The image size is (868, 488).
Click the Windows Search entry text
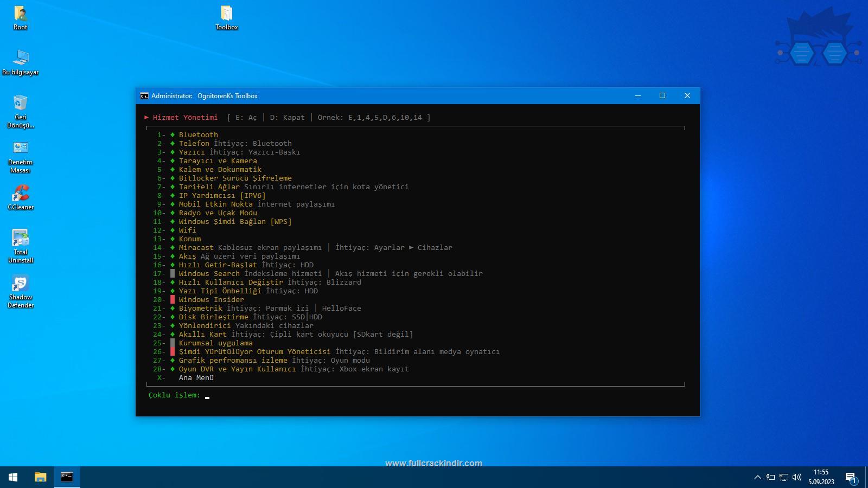click(209, 274)
